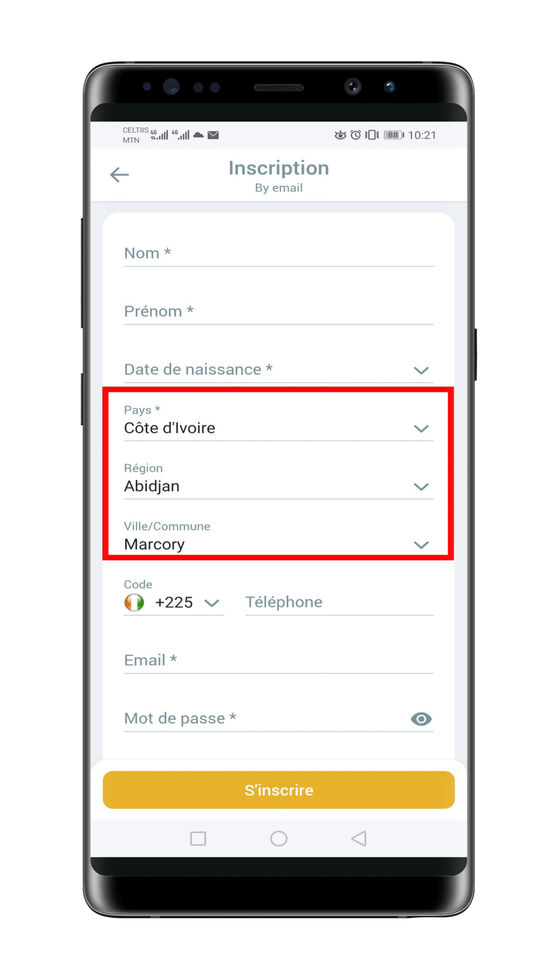Image resolution: width=558 pixels, height=980 pixels.
Task: Open the Date de naissance dropdown
Action: click(x=279, y=369)
